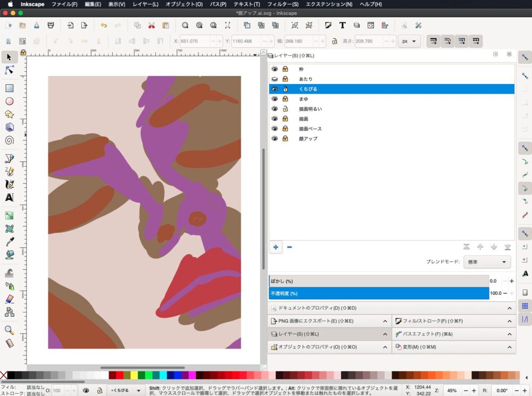Open the px units dropdown
The width and height of the screenshot is (532, 396).
pos(410,41)
